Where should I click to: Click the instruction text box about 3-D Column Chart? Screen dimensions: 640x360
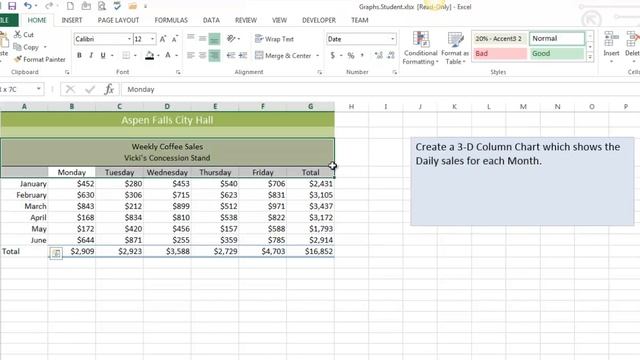522,182
